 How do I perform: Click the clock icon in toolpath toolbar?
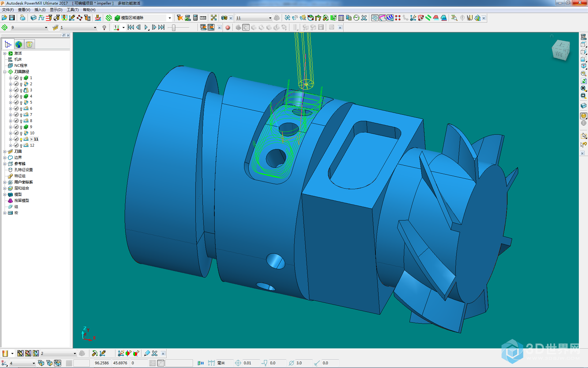click(356, 18)
